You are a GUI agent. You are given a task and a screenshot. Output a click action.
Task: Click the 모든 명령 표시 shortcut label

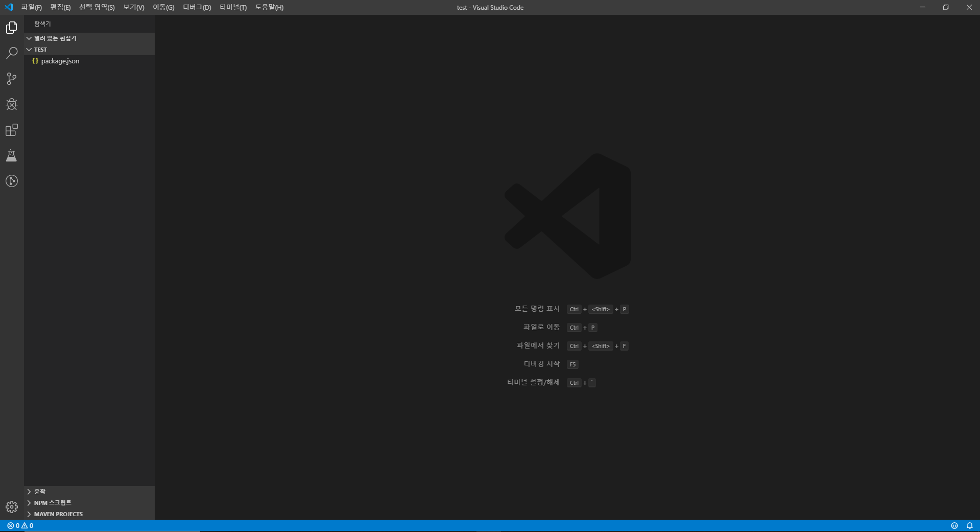[x=537, y=309]
